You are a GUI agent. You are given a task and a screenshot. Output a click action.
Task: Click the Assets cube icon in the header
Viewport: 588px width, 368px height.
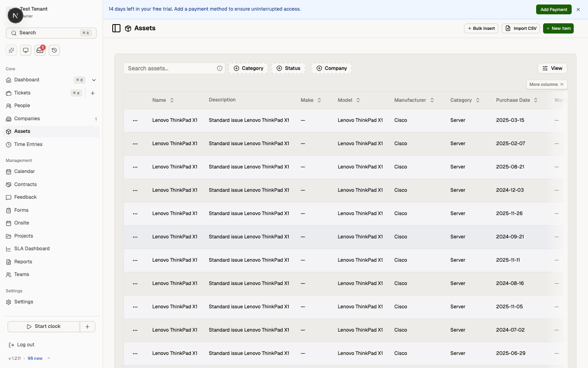(x=128, y=28)
